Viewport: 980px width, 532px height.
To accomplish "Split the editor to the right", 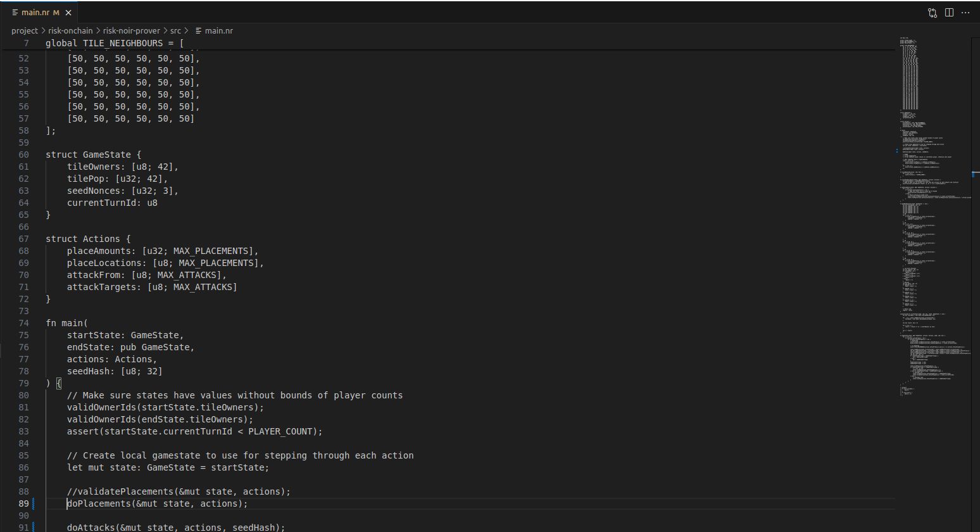I will (950, 13).
